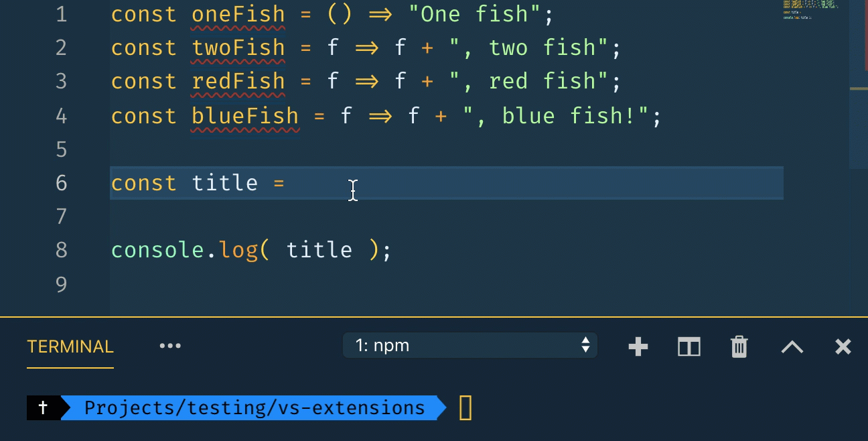Click the terminal prompt input cursor
The height and width of the screenshot is (441, 868).
pyautogui.click(x=465, y=407)
